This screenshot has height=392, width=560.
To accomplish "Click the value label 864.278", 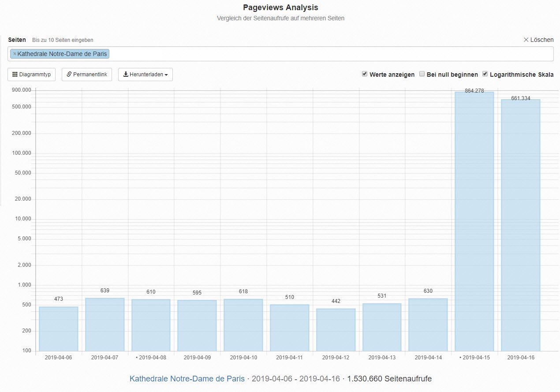I will [474, 91].
